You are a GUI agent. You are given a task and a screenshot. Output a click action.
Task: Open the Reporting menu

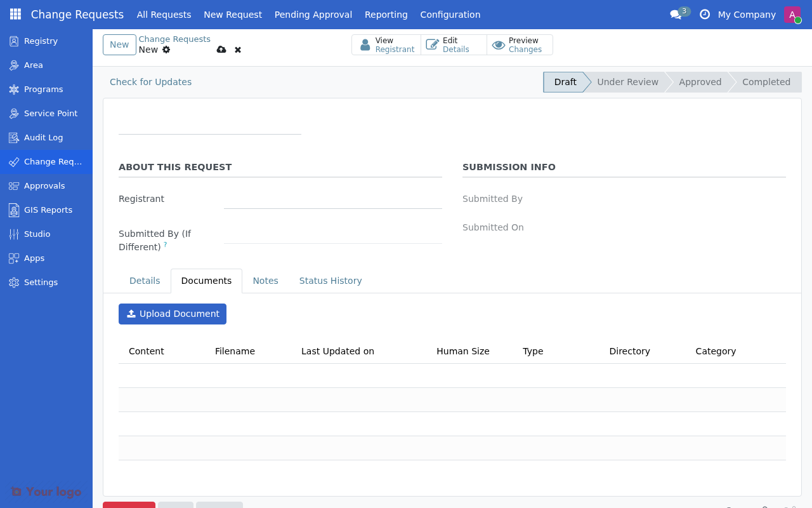386,14
